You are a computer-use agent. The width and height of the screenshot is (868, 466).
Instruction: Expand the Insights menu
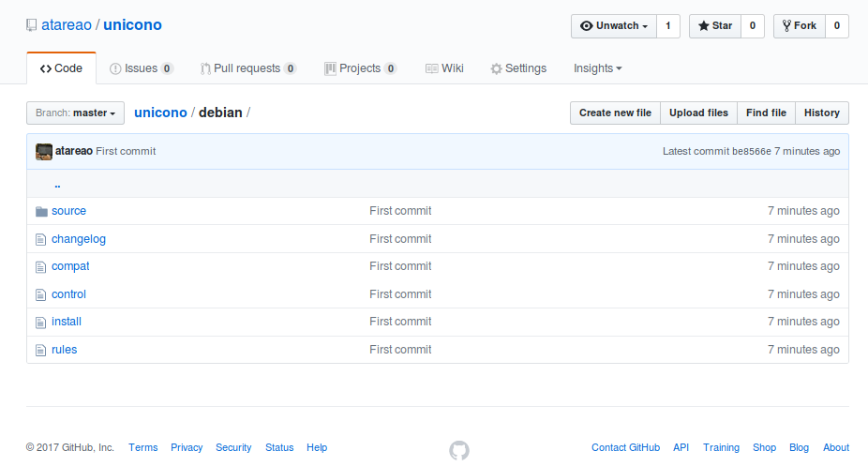tap(597, 68)
